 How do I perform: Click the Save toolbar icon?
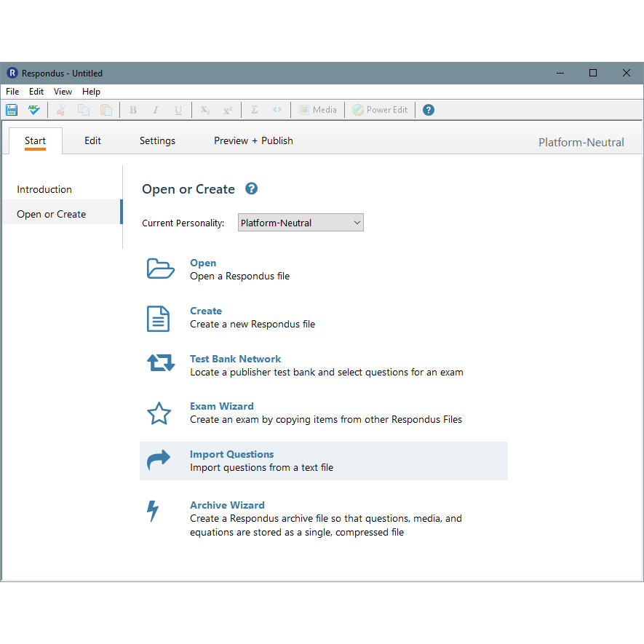(12, 110)
